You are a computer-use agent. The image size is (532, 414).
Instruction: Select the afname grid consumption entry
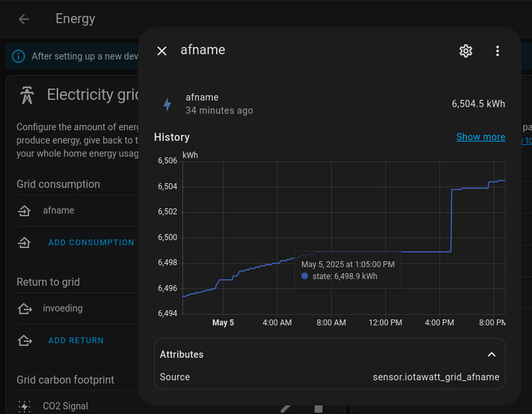tap(59, 211)
